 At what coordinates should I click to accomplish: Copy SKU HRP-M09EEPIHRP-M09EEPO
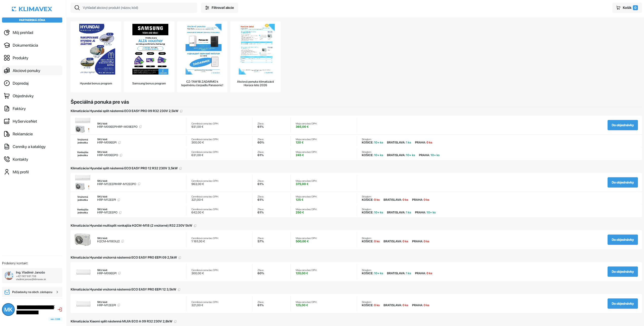click(x=140, y=127)
